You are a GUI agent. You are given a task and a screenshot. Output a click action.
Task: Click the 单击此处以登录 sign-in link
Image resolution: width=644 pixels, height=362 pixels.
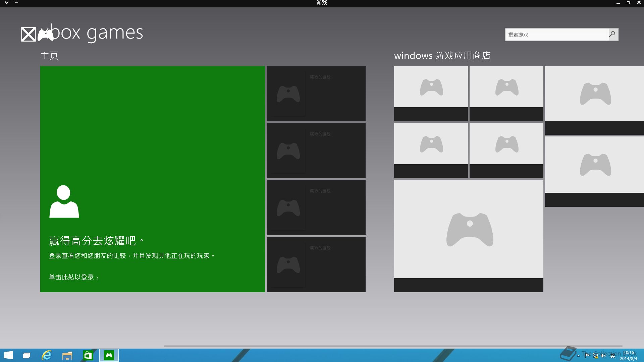74,278
